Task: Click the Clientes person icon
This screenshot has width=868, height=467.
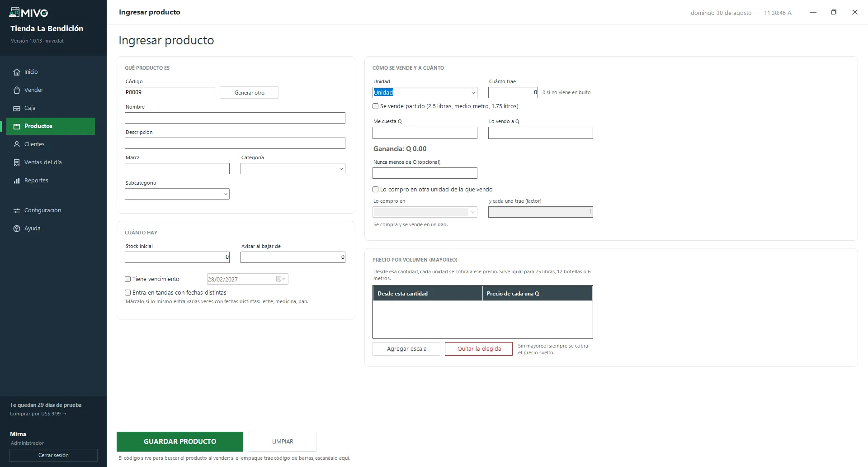Action: point(17,144)
